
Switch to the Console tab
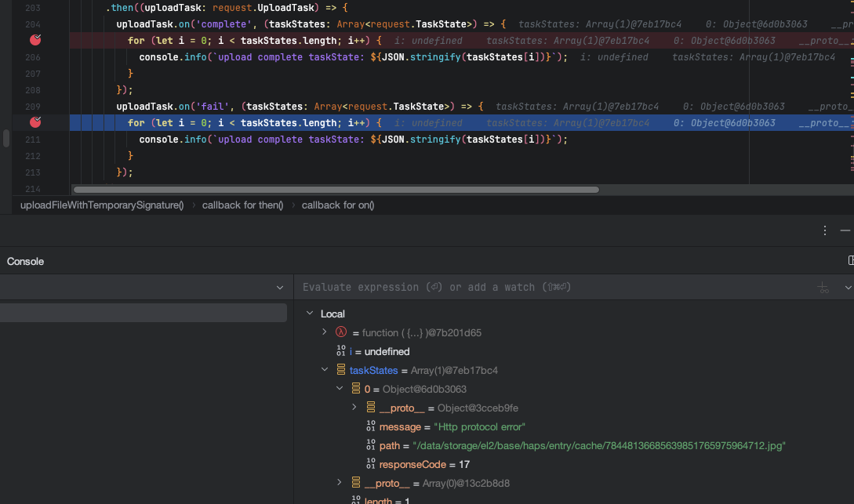[26, 261]
